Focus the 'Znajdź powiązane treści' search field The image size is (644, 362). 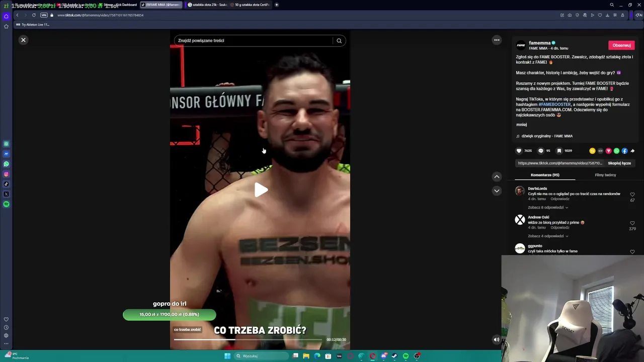[253, 41]
